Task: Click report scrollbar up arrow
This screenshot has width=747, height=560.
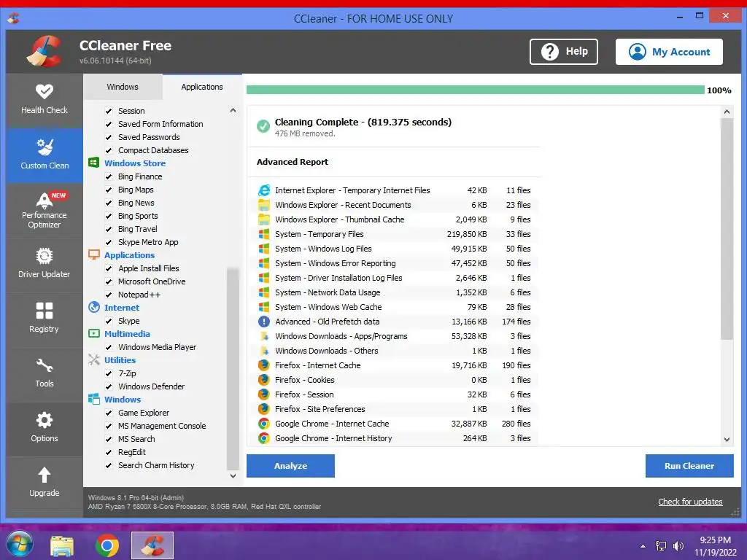Action: [x=727, y=112]
